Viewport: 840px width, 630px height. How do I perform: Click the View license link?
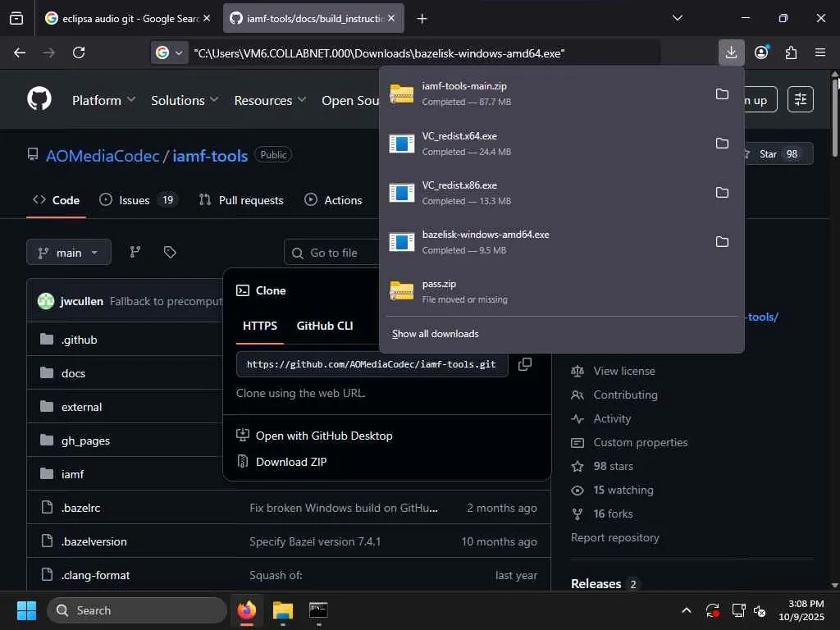tap(624, 371)
